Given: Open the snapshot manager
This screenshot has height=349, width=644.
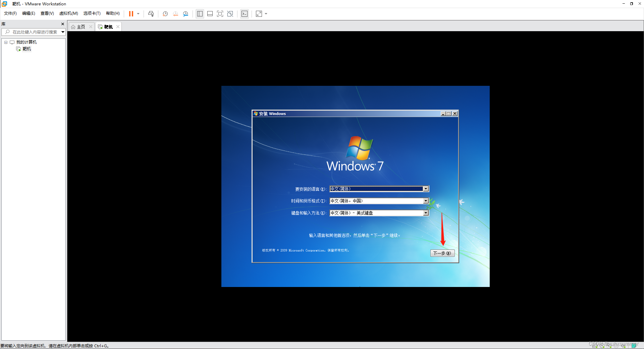Looking at the screenshot, I should click(x=185, y=14).
